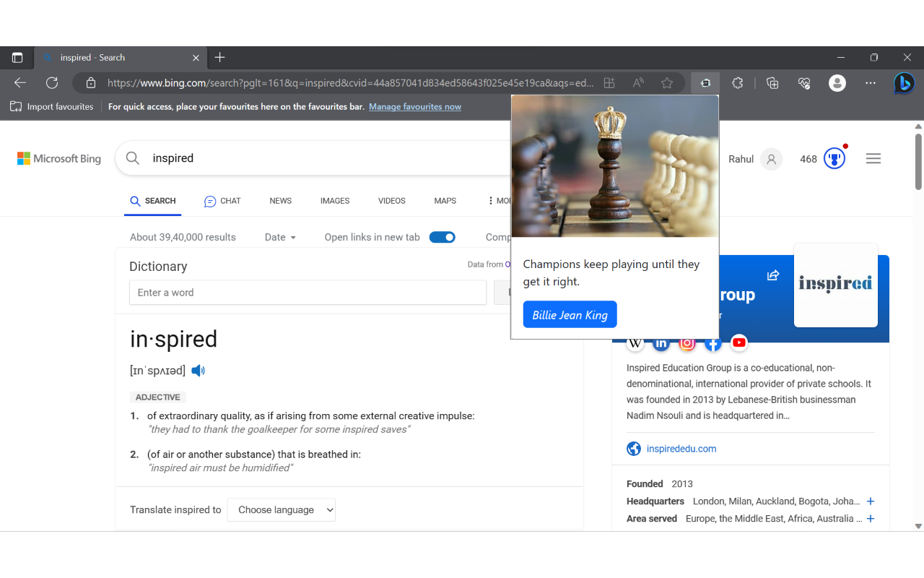Close the inspired - Search tab
The image size is (924, 578).
point(196,58)
